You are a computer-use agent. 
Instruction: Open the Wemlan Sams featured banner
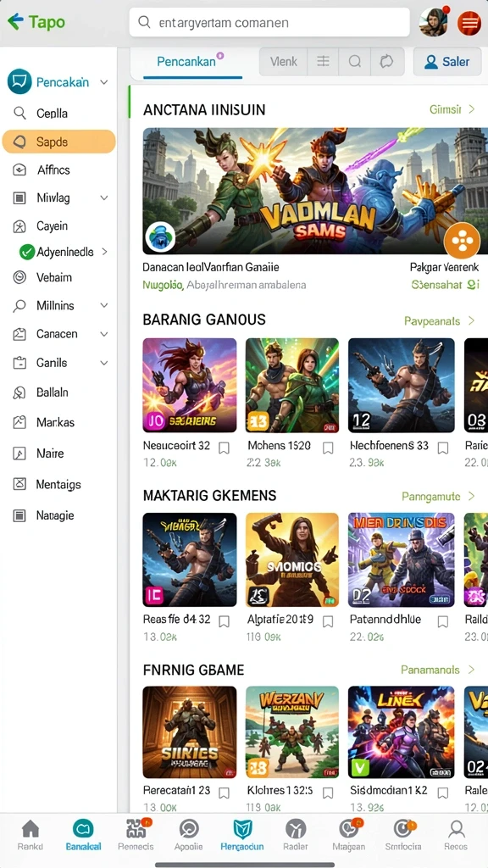click(315, 191)
